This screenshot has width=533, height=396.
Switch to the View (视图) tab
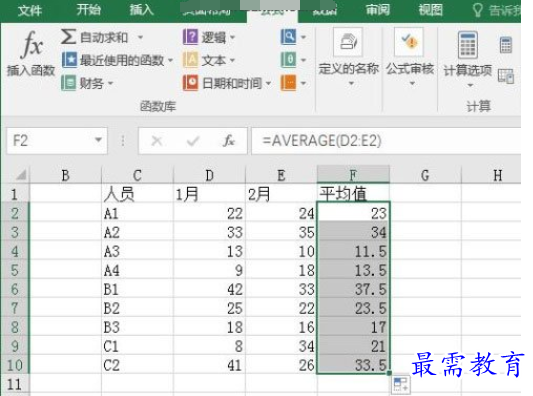pyautogui.click(x=431, y=10)
